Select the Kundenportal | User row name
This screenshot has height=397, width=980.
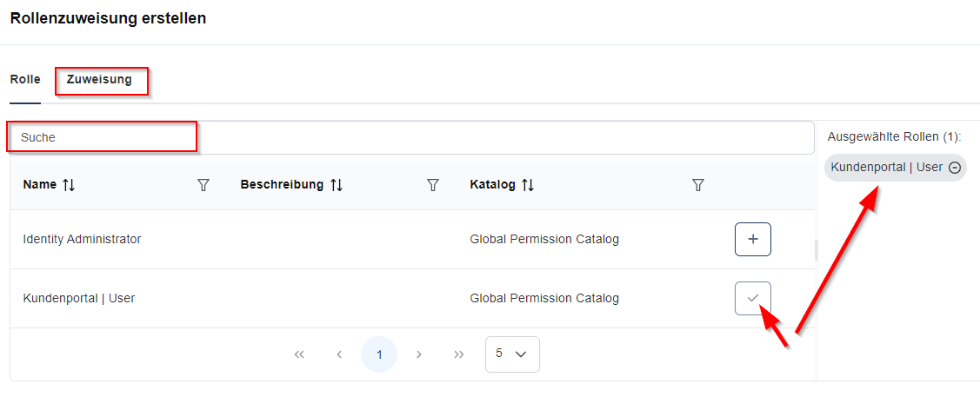pyautogui.click(x=79, y=298)
